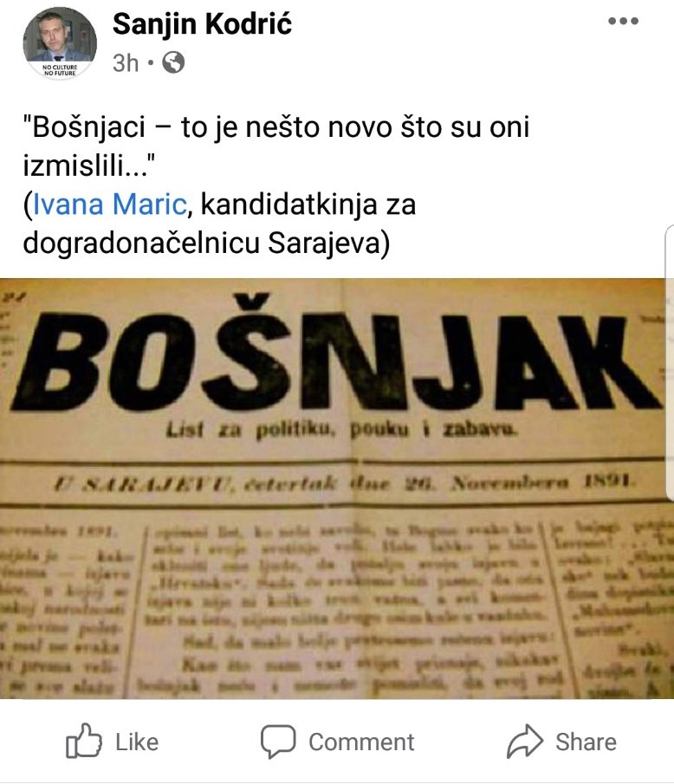Image resolution: width=674 pixels, height=784 pixels.
Task: Open the Bošnjak newspaper image
Action: pos(333,489)
